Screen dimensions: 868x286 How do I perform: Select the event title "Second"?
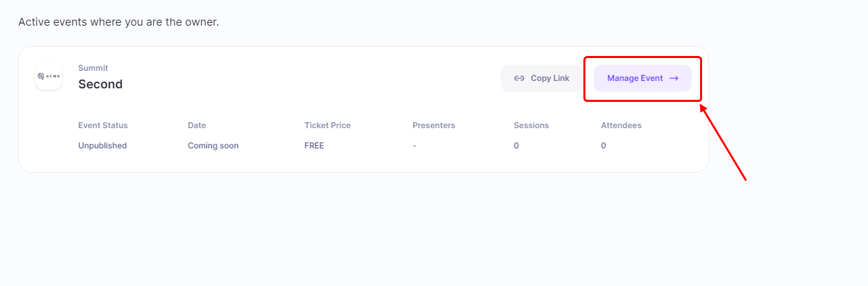pos(100,84)
